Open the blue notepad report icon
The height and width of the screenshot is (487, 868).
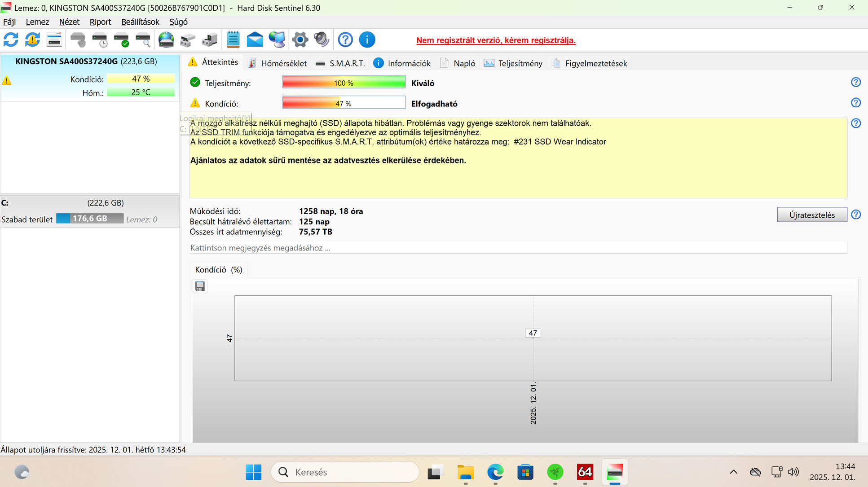233,40
